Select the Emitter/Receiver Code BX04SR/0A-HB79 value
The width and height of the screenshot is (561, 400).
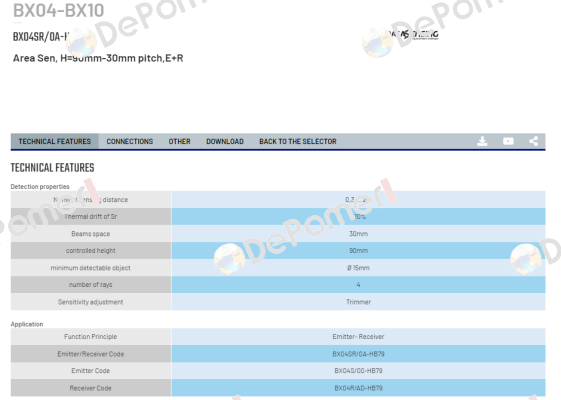coord(358,354)
